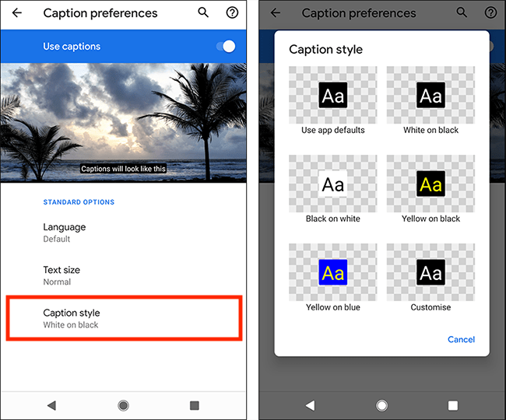Open the Text size option
The width and height of the screenshot is (506, 420).
click(x=61, y=275)
